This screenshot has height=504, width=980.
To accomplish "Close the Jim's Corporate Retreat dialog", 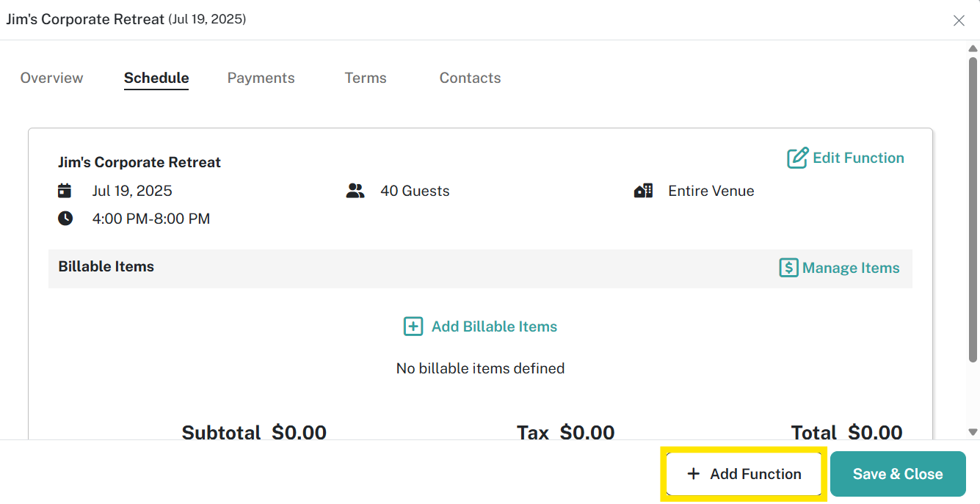I will (959, 21).
